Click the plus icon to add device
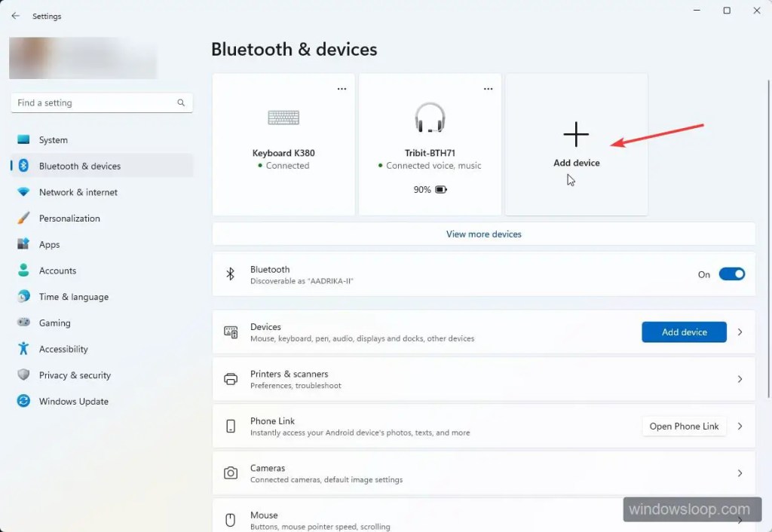 click(576, 135)
